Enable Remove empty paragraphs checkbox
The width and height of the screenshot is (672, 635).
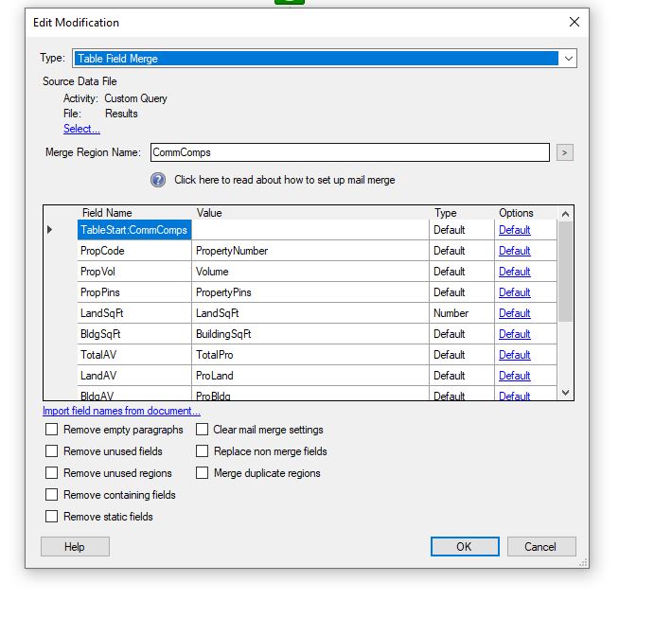(x=51, y=430)
